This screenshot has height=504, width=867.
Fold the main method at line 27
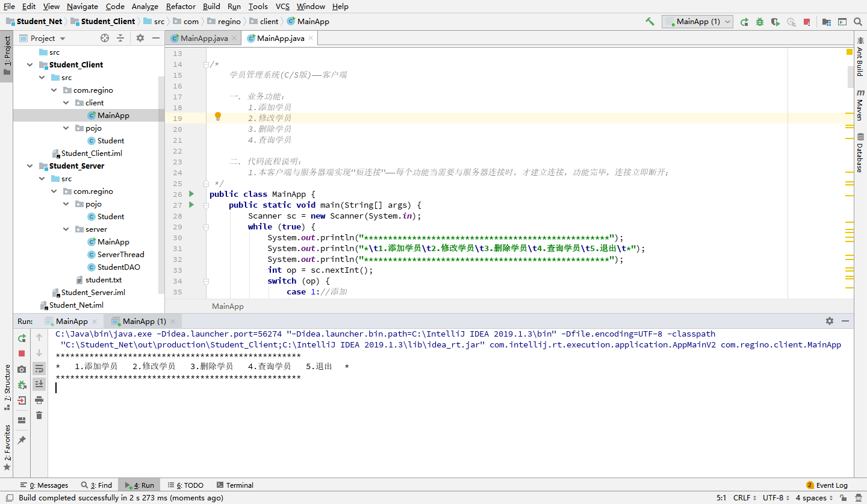(206, 205)
